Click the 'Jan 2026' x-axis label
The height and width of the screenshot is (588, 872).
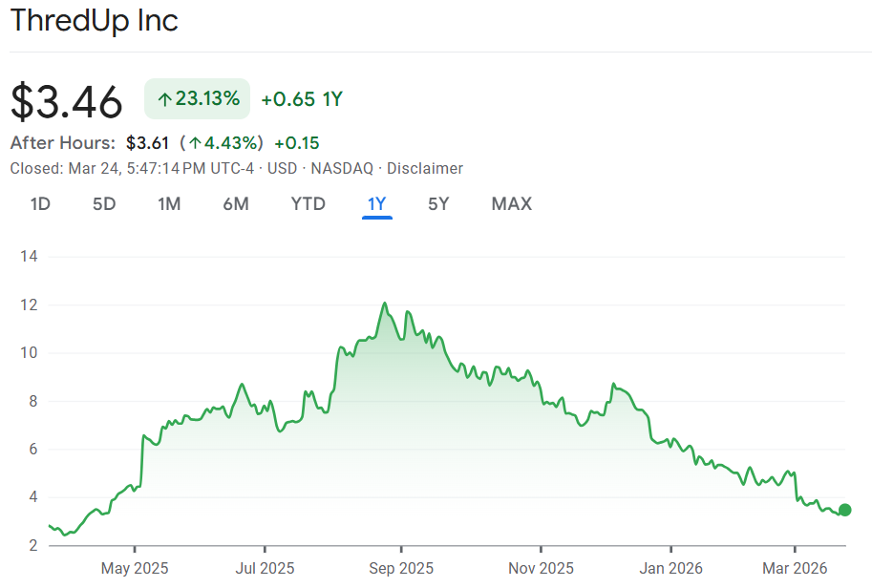coord(670,568)
